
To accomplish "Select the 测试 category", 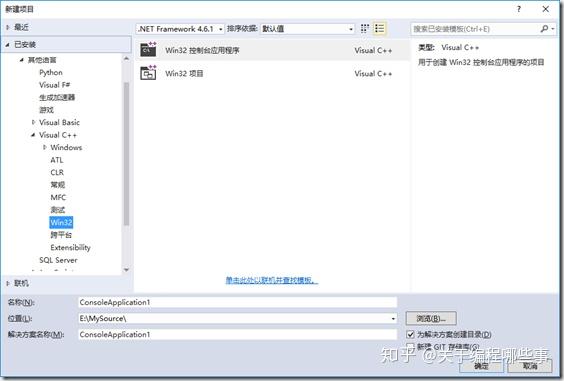I will 58,210.
